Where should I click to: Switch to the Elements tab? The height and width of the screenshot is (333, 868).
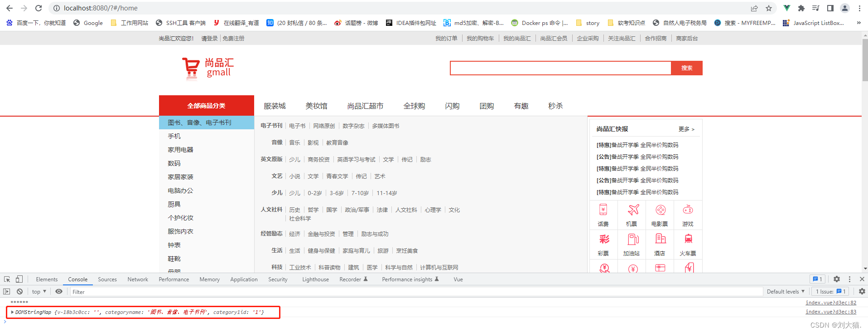click(47, 279)
